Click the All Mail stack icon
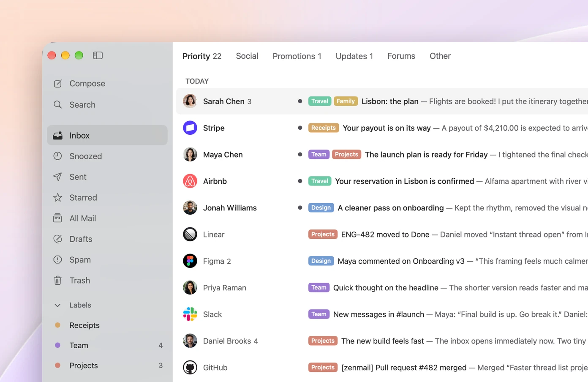This screenshot has width=588, height=382. [58, 218]
